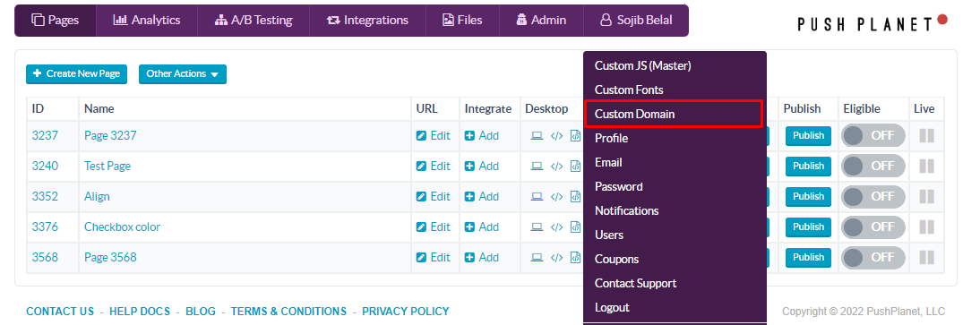Click desktop preview icon for Page 3237
This screenshot has width=980, height=325.
(x=537, y=135)
